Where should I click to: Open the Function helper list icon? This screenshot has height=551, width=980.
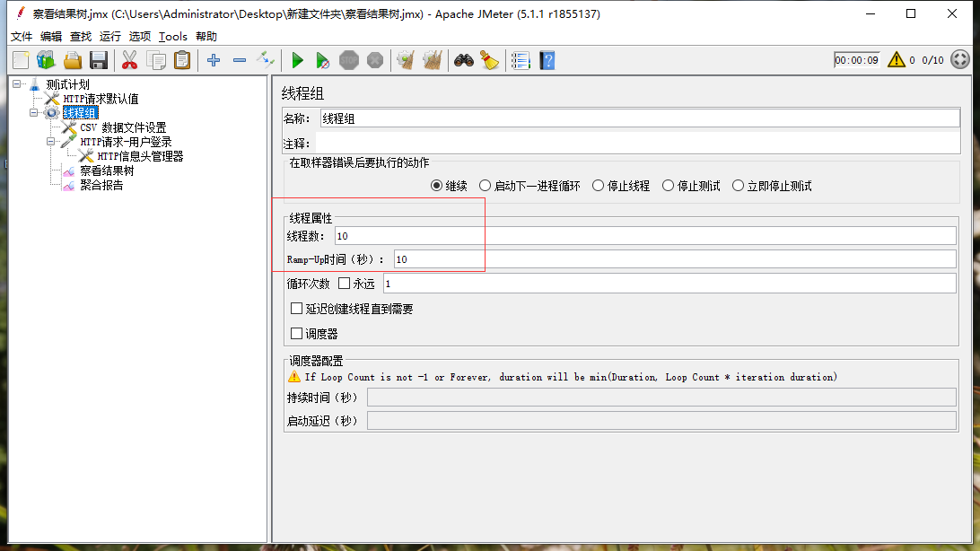tap(521, 61)
